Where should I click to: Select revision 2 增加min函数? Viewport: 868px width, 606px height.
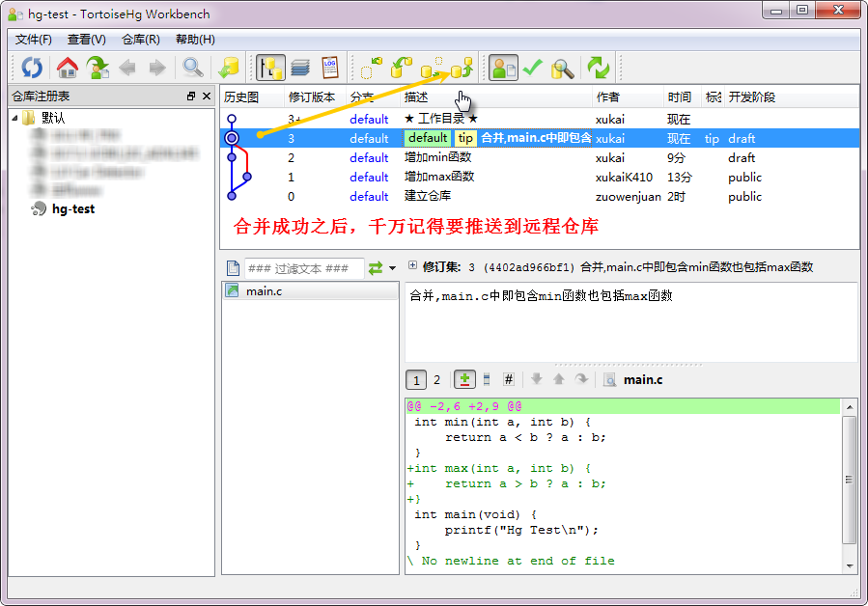tap(540, 157)
